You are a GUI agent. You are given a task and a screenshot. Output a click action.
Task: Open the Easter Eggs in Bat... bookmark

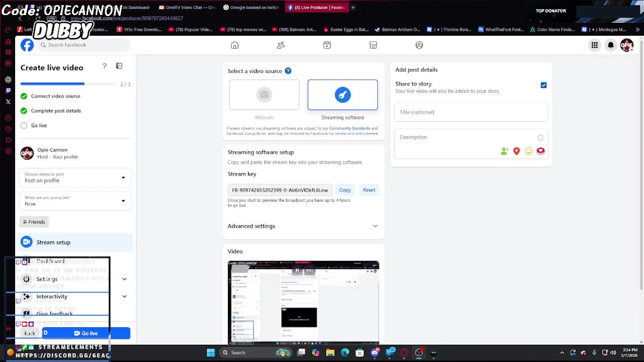[346, 30]
